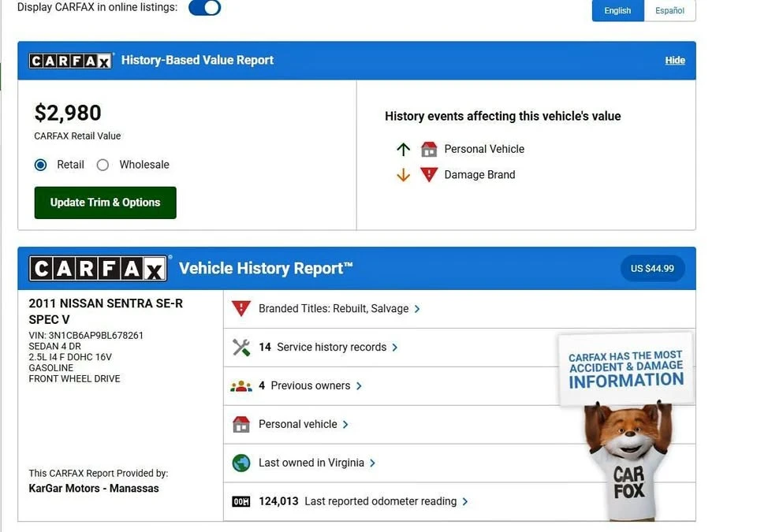
Task: Click Update Trim & Options button
Action: (105, 203)
